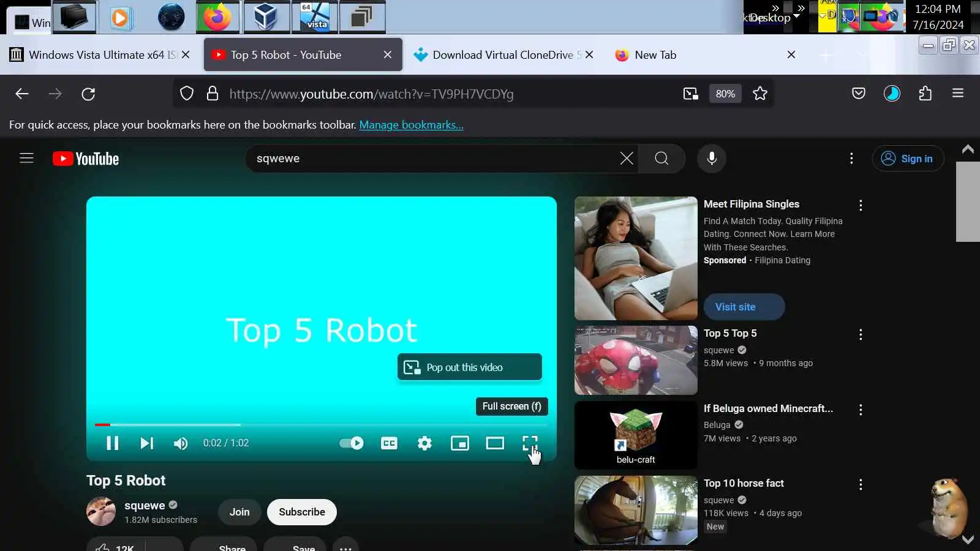
Task: Switch to Download Virtual CloneDrive tab
Action: (x=504, y=54)
